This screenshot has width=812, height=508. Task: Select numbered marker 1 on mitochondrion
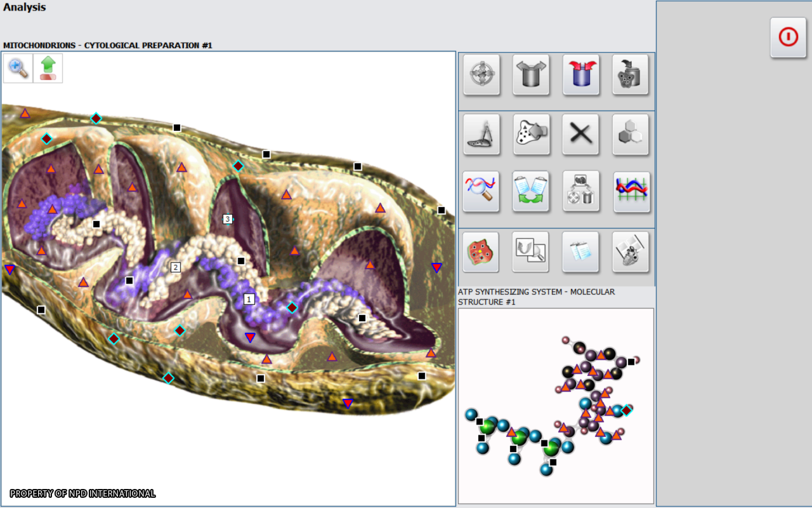point(249,298)
